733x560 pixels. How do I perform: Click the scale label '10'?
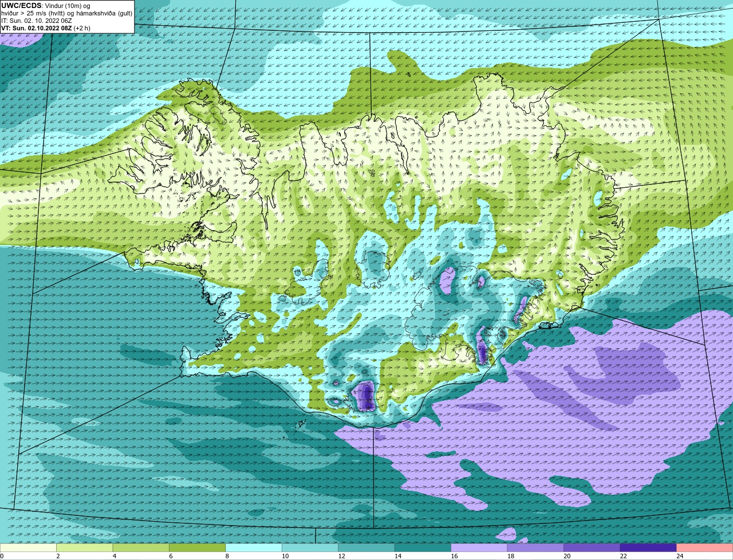click(285, 556)
